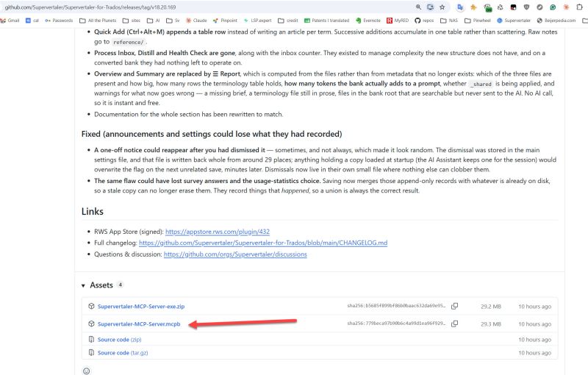Copy SHA256 of Supervertaler-MCP-Server.mcpb
The height and width of the screenshot is (375, 588).
[454, 324]
